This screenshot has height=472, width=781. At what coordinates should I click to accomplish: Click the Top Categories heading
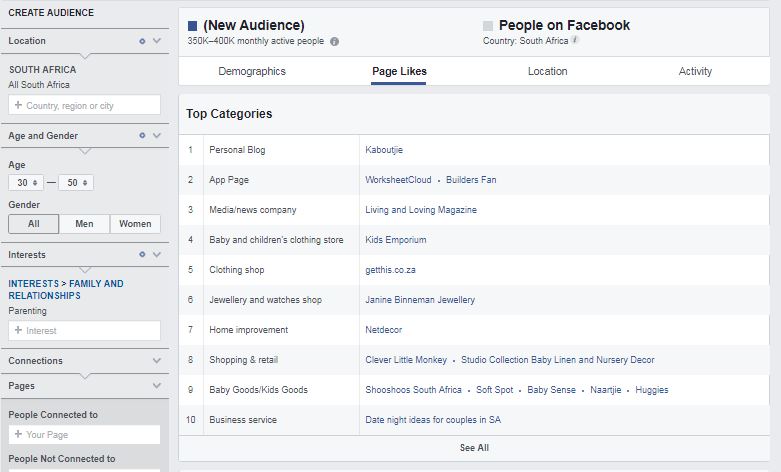[229, 114]
